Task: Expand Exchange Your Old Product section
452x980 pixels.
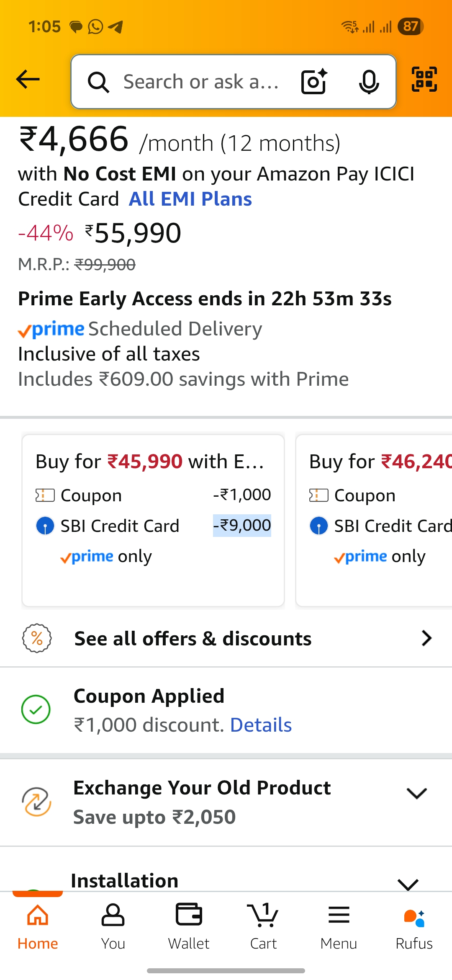Action: pyautogui.click(x=416, y=793)
